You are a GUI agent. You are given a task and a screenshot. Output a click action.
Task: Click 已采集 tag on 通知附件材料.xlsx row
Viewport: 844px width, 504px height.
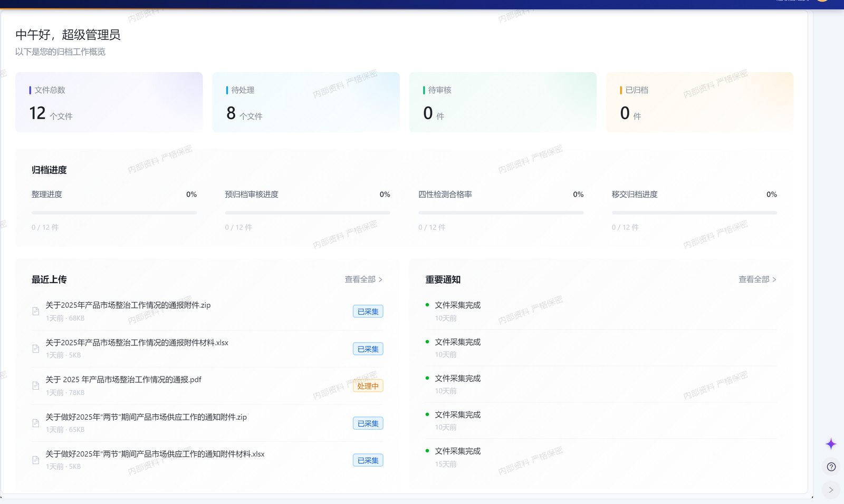point(368,460)
